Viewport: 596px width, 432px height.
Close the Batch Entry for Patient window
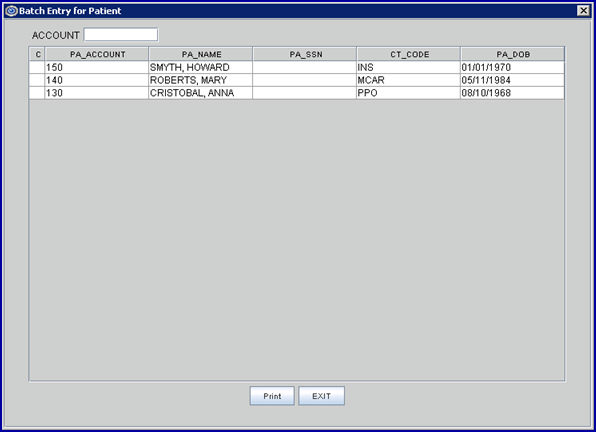point(583,11)
